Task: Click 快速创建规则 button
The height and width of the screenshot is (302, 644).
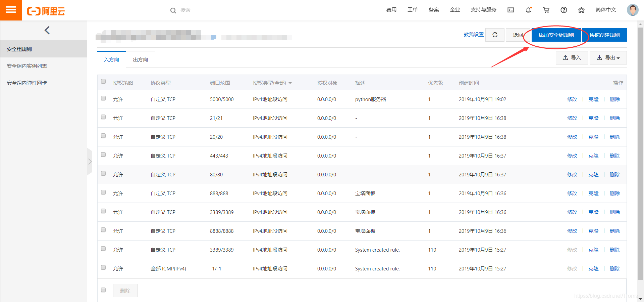Action: (x=604, y=35)
